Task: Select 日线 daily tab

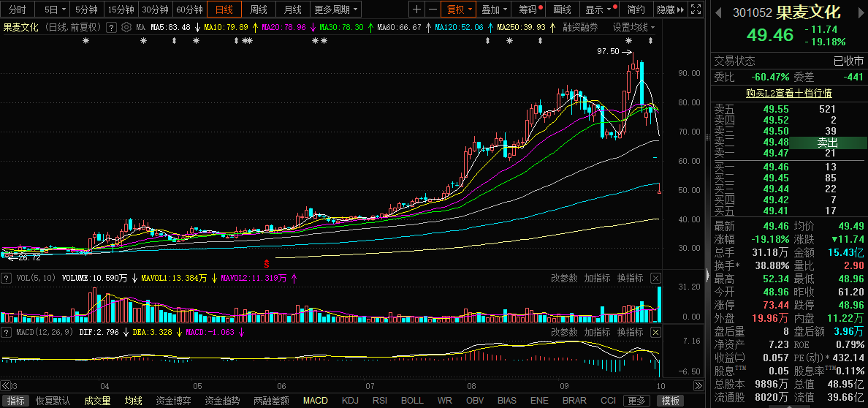Action: 224,10
